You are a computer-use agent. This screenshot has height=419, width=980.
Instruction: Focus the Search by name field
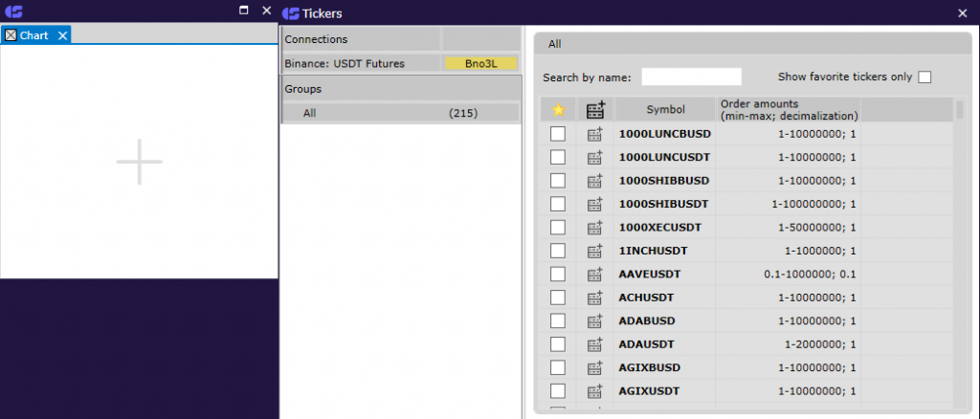tap(691, 77)
